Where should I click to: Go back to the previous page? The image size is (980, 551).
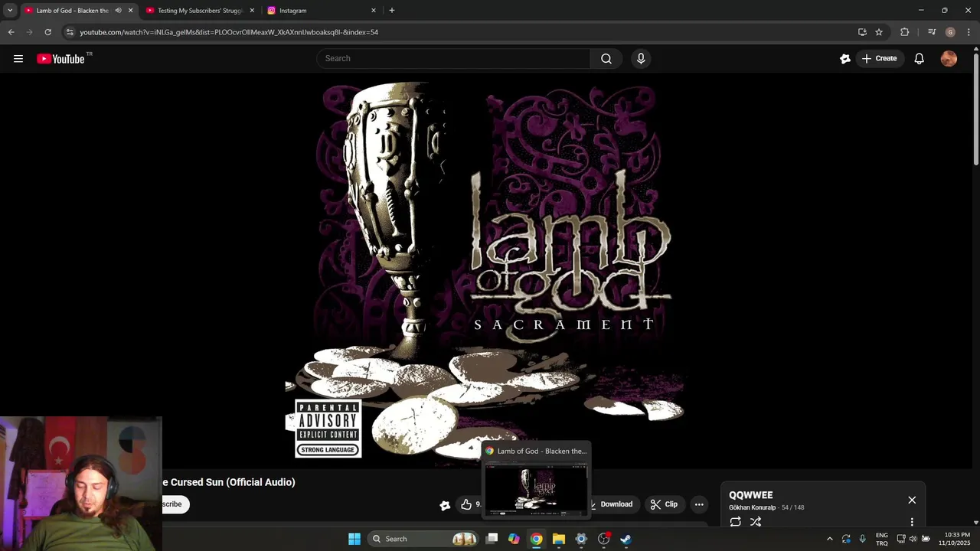[x=11, y=32]
